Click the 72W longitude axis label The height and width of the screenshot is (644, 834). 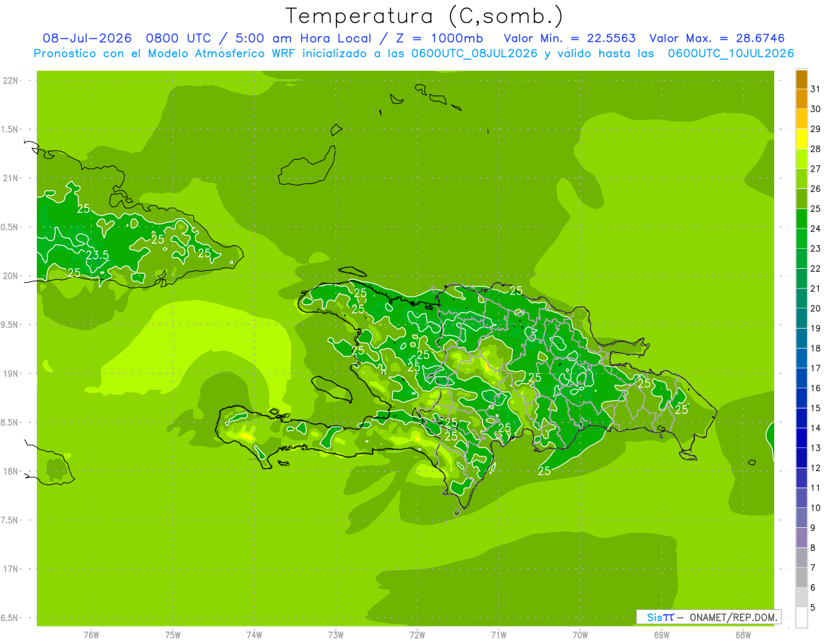[417, 634]
